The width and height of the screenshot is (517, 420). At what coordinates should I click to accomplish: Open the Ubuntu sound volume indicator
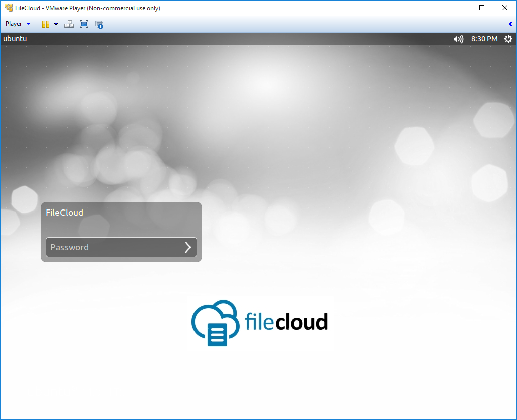click(x=458, y=39)
